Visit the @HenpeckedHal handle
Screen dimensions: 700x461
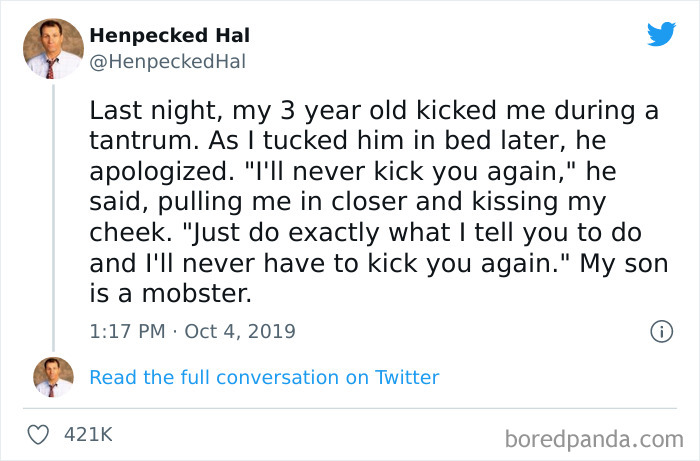point(167,61)
